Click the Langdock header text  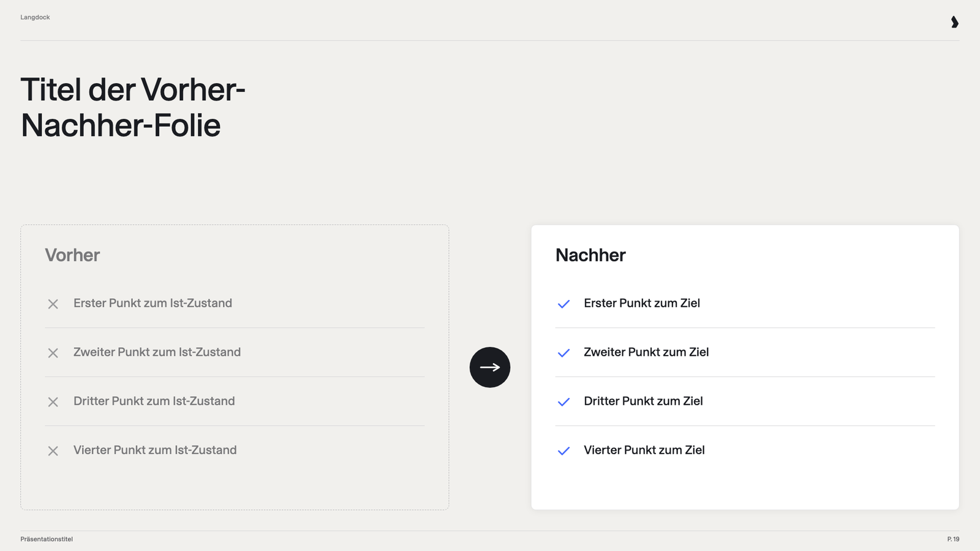(x=35, y=17)
